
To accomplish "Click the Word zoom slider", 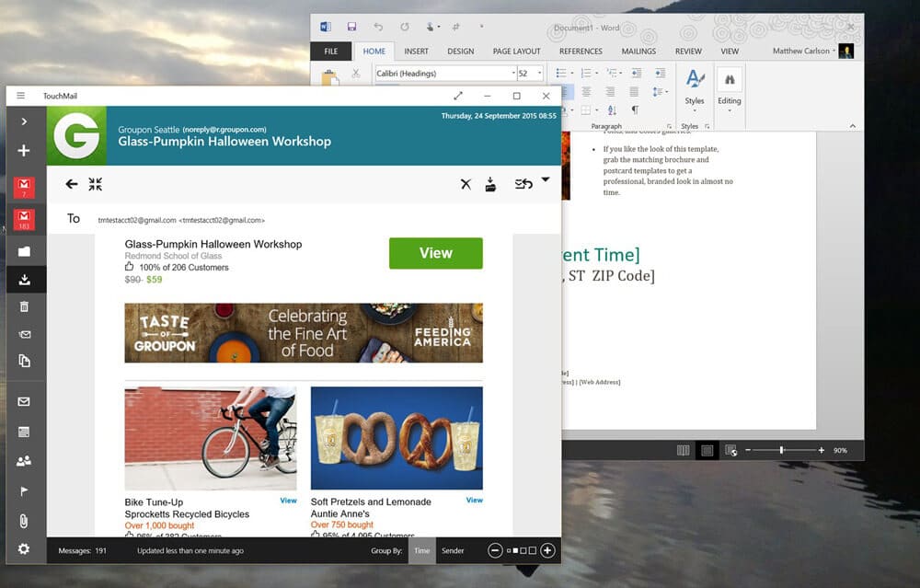I will (x=782, y=450).
